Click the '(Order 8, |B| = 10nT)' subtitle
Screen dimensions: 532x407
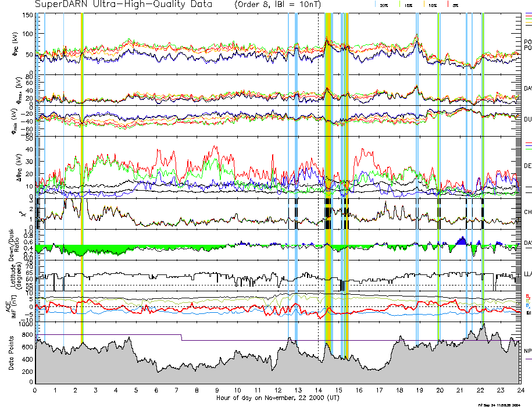point(277,5)
